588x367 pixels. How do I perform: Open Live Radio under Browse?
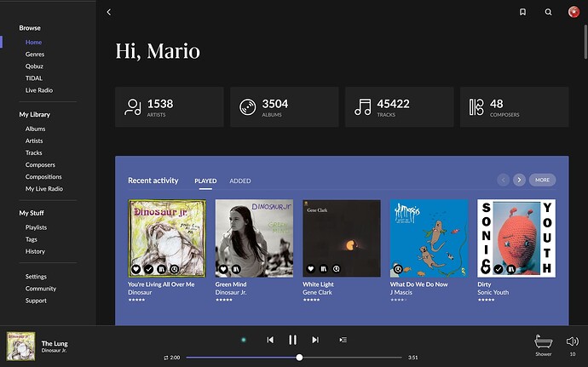tap(39, 90)
